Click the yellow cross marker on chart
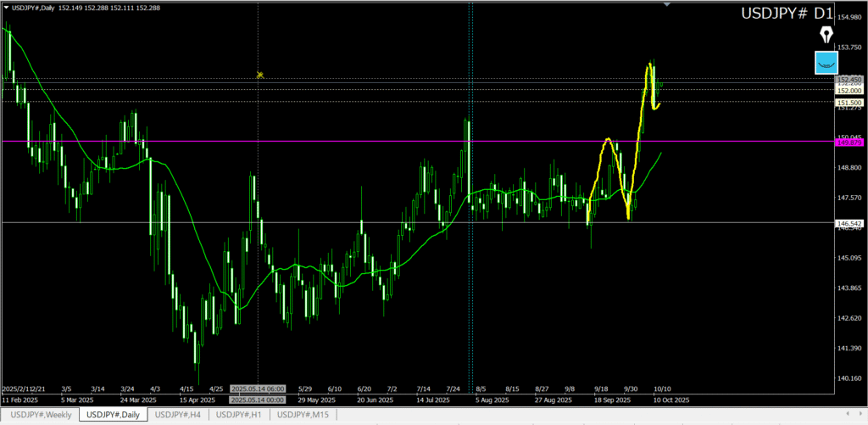This screenshot has width=868, height=425. (260, 75)
